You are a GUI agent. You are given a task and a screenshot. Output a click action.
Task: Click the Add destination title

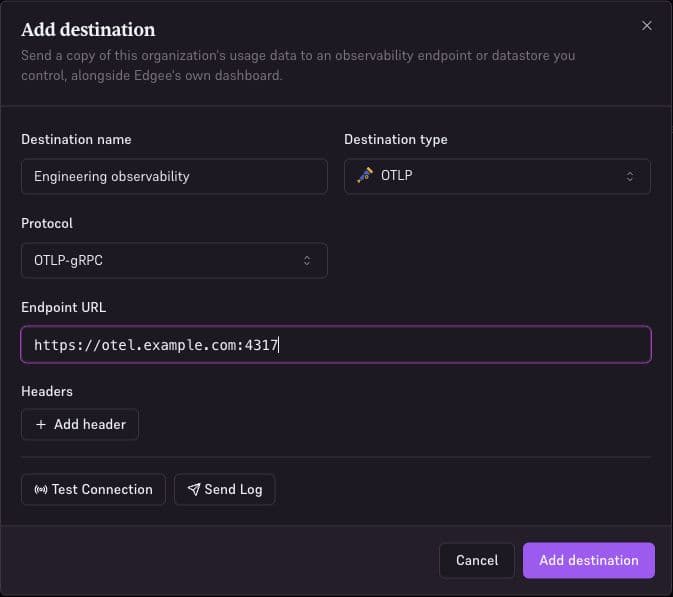88,30
